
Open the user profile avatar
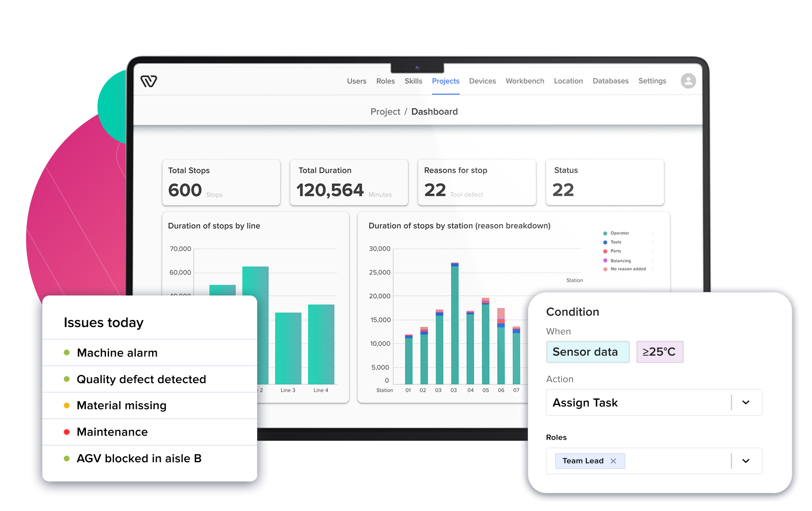coord(688,81)
